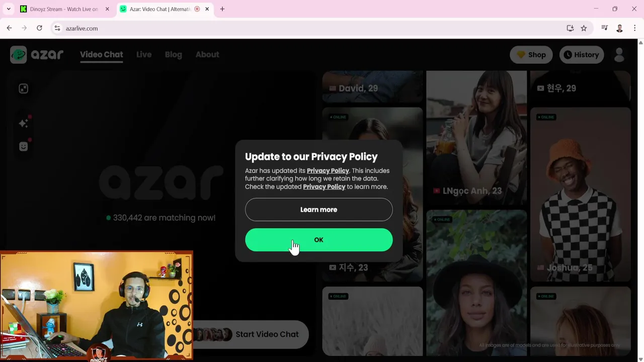This screenshot has height=362, width=644.
Task: Go back in browser
Action: point(9,28)
